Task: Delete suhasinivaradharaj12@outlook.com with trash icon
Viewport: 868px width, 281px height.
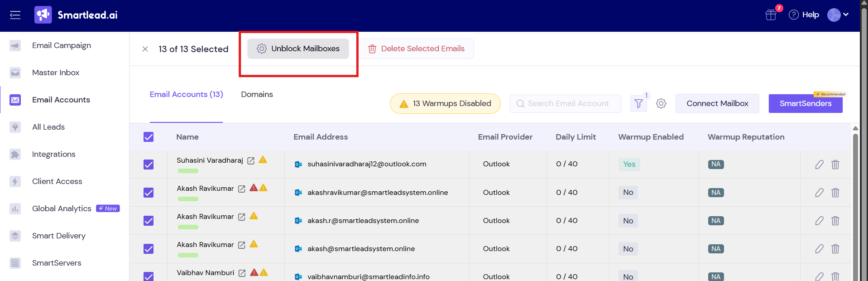Action: 835,165
